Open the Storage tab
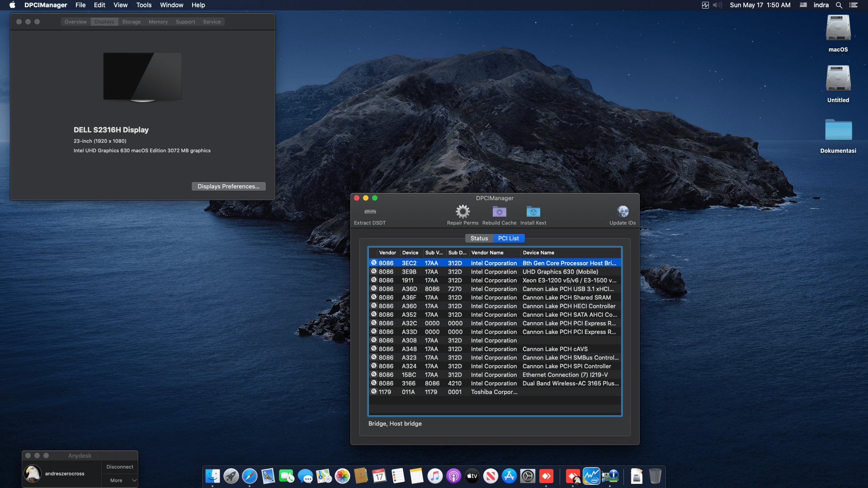This screenshot has width=868, height=488. 131,22
